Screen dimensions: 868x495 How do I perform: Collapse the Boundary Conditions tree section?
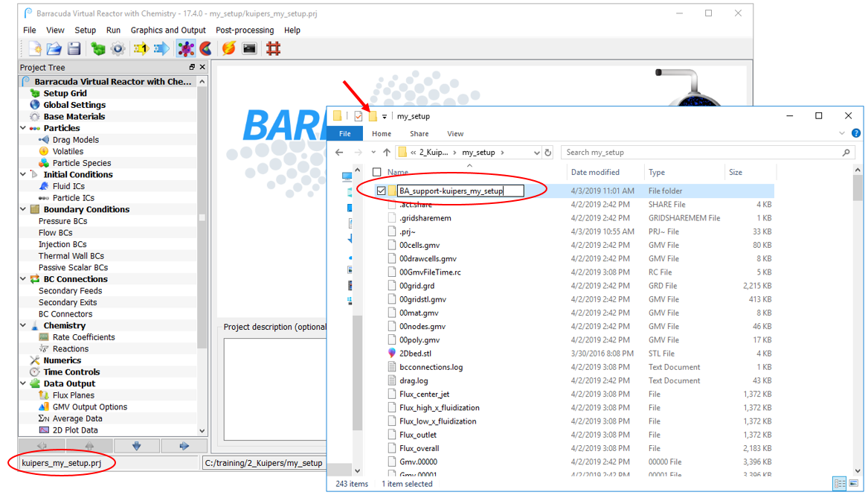click(25, 210)
